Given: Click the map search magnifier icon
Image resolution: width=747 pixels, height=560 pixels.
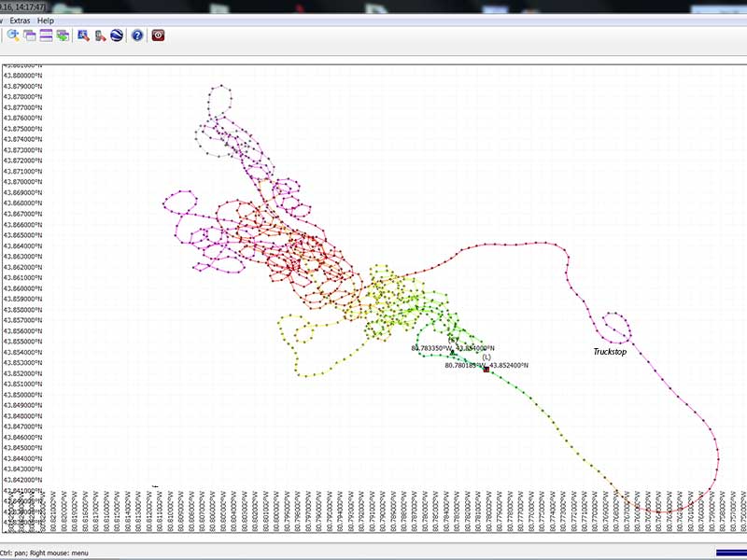Looking at the screenshot, I should pos(83,35).
